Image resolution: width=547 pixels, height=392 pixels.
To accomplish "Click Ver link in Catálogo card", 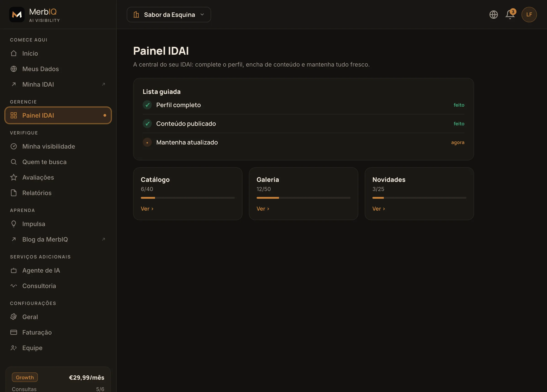I will click(x=147, y=209).
